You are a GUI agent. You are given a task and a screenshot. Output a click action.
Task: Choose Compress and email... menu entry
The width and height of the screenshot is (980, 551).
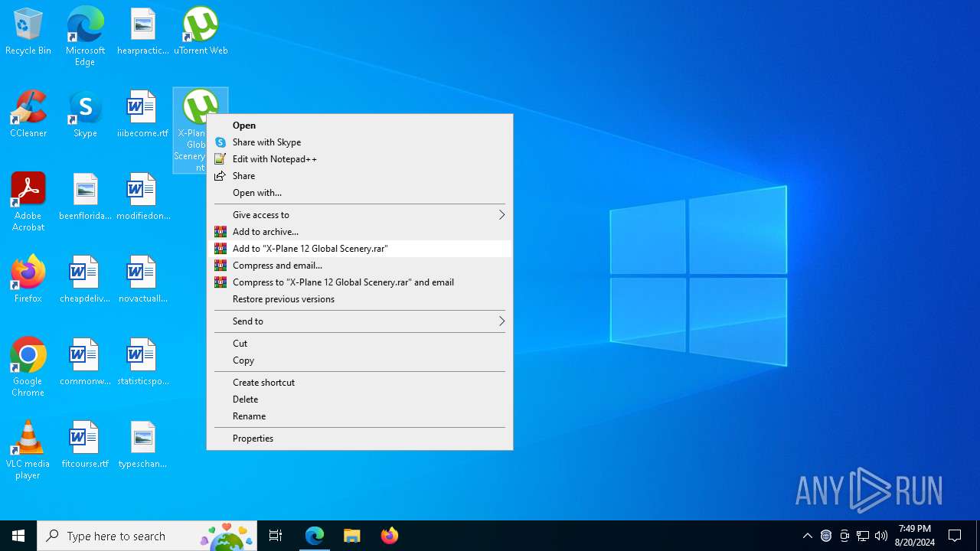point(360,266)
